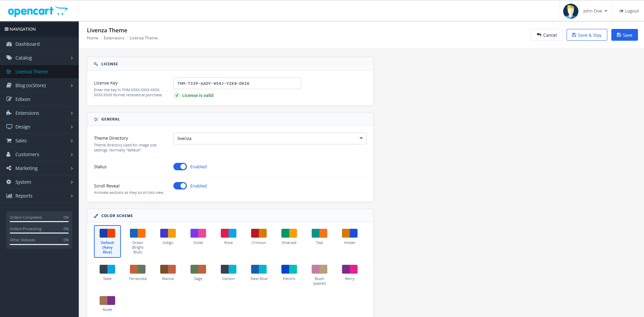Screen dimensions: 644x317
Task: Pick the Crimson color scheme
Action: click(x=259, y=237)
